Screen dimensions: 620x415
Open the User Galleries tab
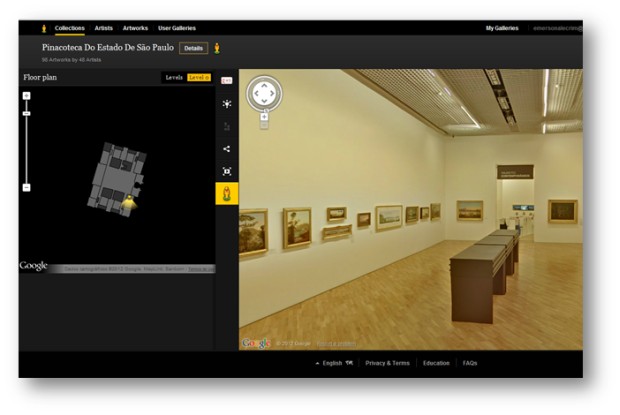177,28
